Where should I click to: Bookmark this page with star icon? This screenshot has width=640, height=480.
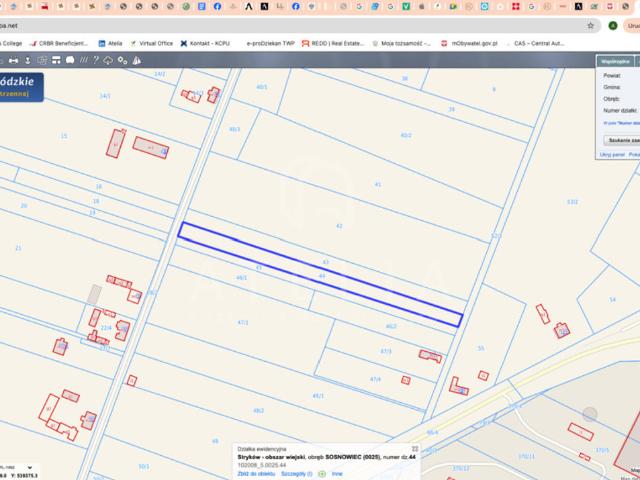coord(591,25)
